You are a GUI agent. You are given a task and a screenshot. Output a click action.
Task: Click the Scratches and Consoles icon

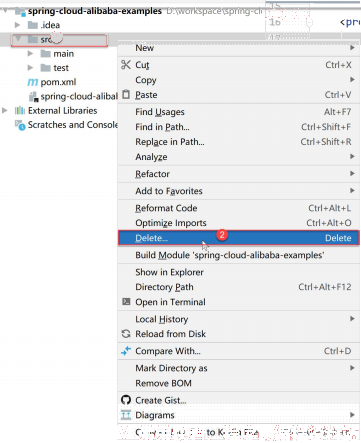click(20, 125)
